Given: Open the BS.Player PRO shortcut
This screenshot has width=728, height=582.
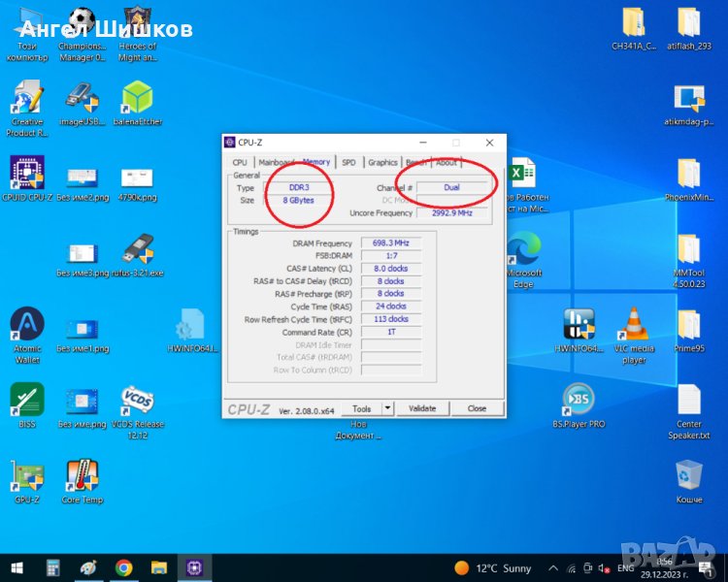Looking at the screenshot, I should [x=579, y=400].
